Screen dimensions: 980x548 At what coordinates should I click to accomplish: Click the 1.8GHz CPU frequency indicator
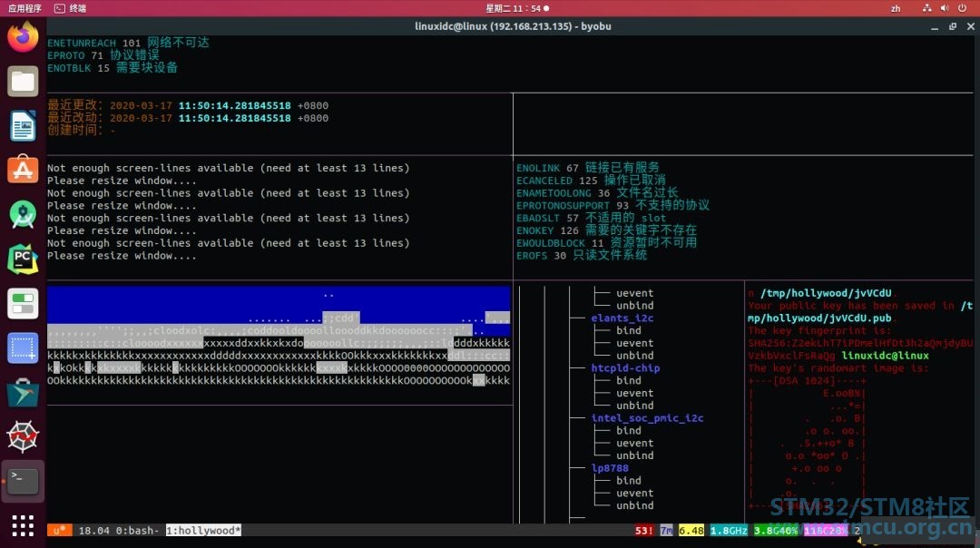(729, 531)
